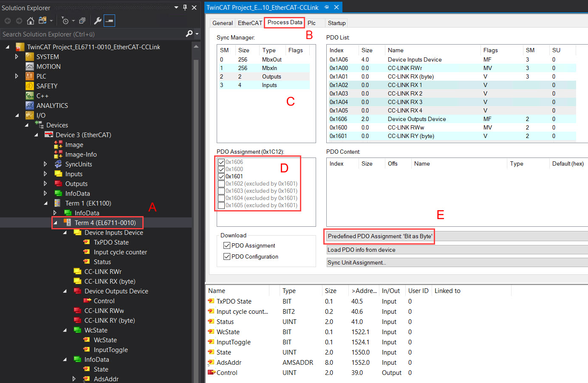
Task: Select the 0x1A06 Device Inputs Device PDO row
Action: tap(452, 59)
